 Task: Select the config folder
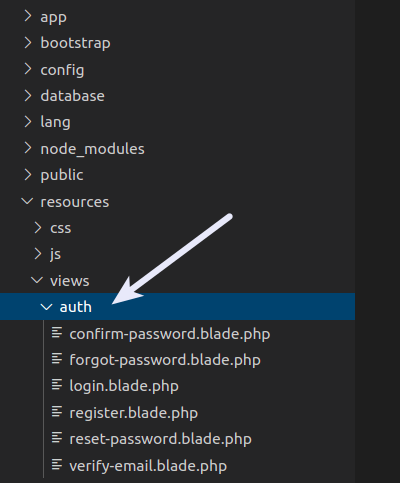click(177, 69)
